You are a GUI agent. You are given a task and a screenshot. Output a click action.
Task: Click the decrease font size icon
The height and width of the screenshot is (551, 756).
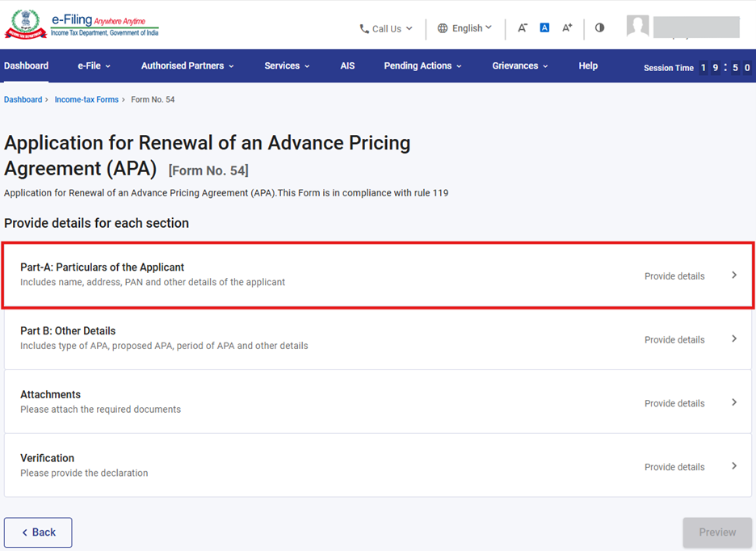(523, 28)
